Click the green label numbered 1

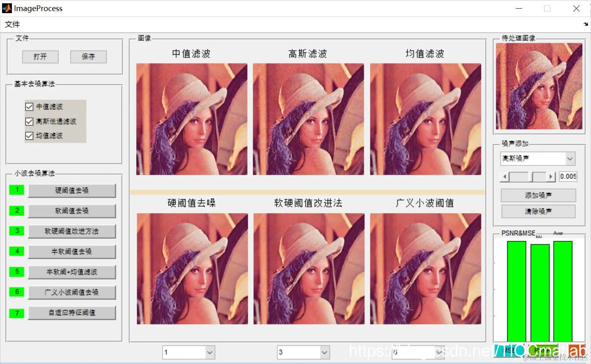click(x=17, y=190)
